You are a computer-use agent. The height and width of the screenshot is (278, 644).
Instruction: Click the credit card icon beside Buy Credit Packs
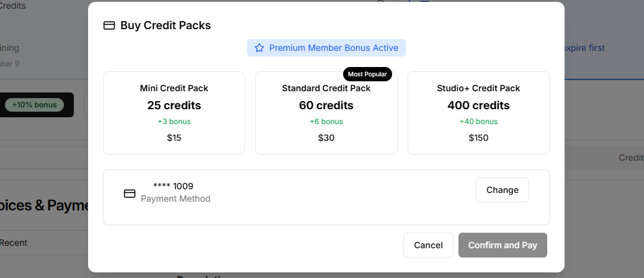tap(109, 25)
